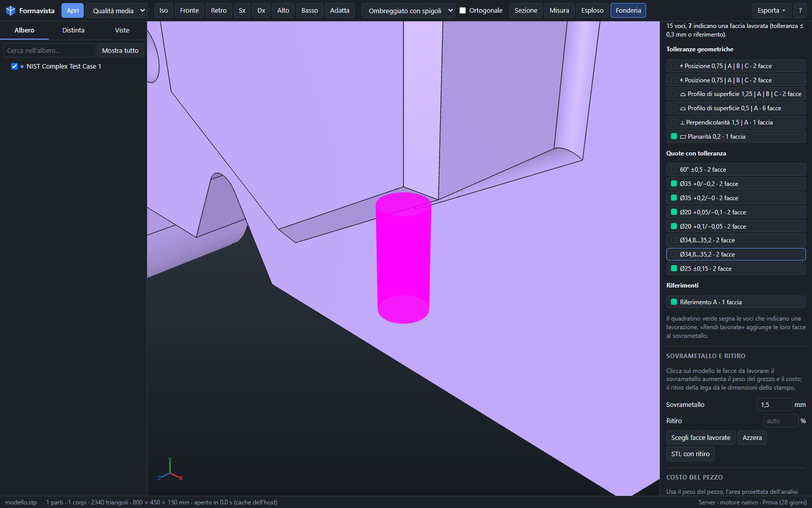Click the Azzera button
The image size is (812, 508).
tap(752, 438)
